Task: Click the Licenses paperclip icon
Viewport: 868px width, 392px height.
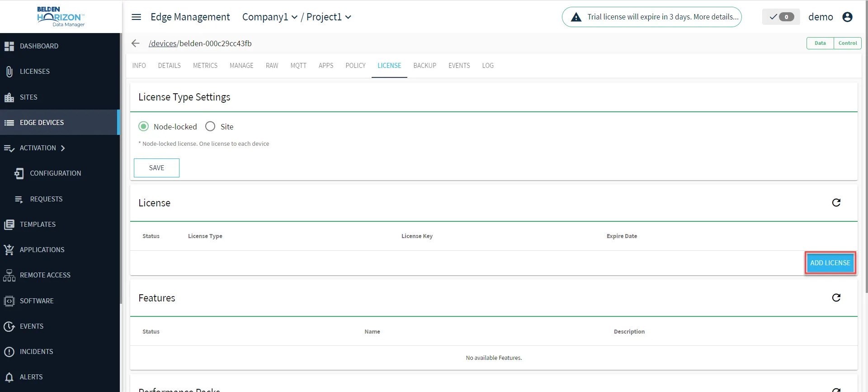Action: pyautogui.click(x=9, y=72)
